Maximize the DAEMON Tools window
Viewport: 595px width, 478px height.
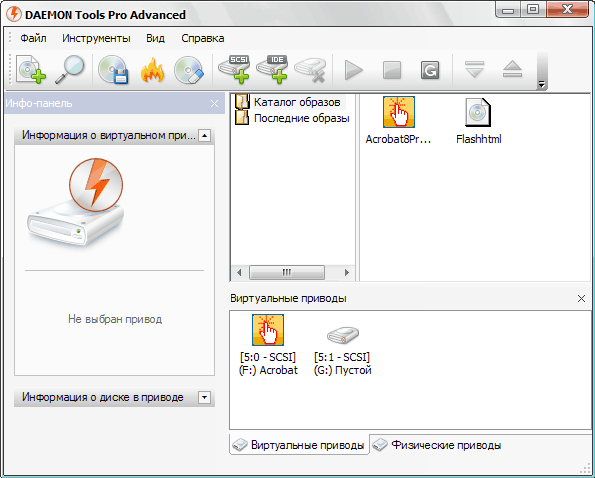coord(533,9)
